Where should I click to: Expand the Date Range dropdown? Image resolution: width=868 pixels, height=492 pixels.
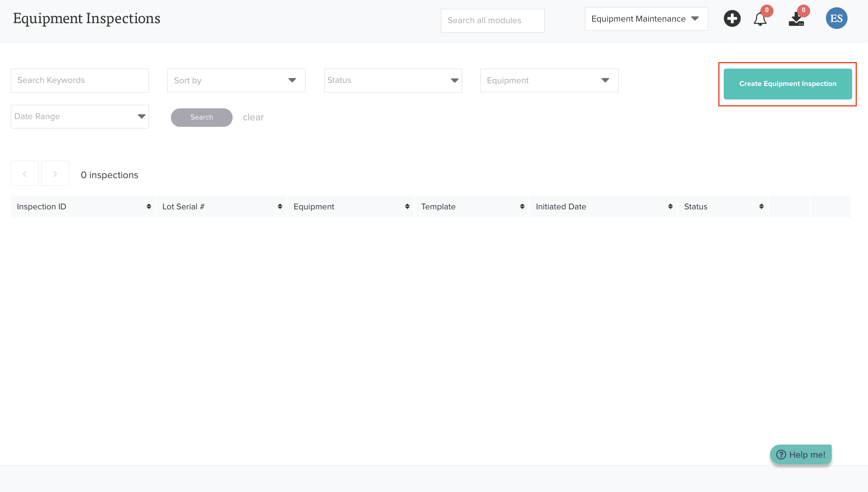[x=79, y=117]
